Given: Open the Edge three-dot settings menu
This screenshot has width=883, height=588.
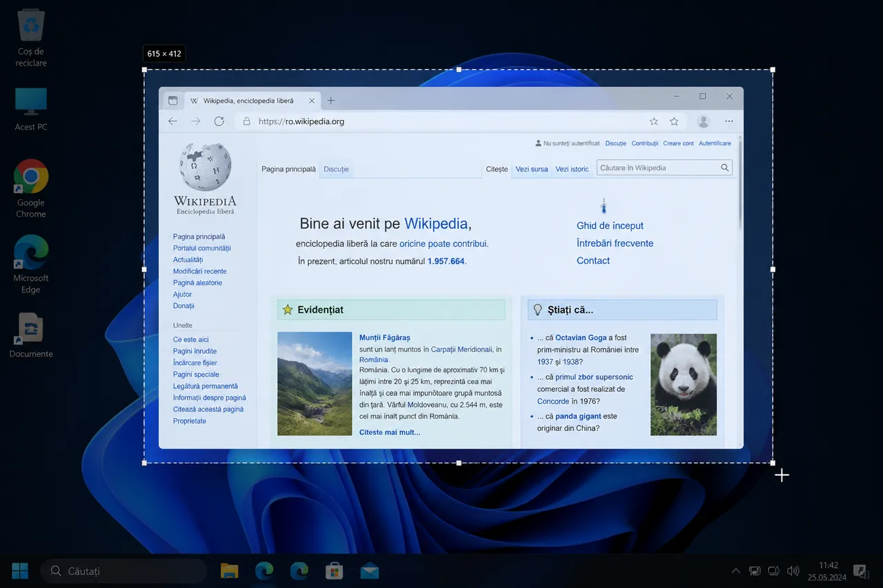Looking at the screenshot, I should pos(729,121).
